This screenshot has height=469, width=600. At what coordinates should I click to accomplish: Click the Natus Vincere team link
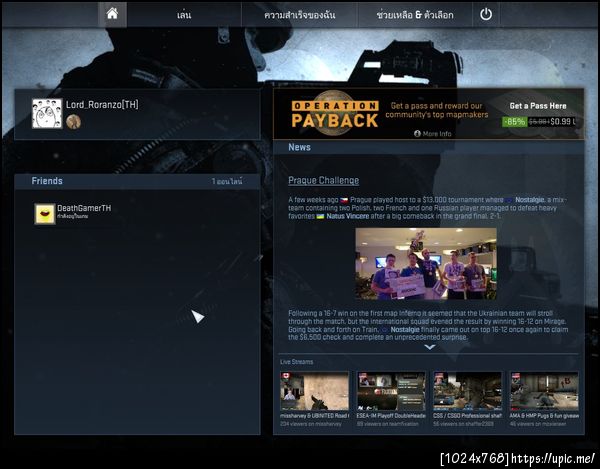[348, 216]
